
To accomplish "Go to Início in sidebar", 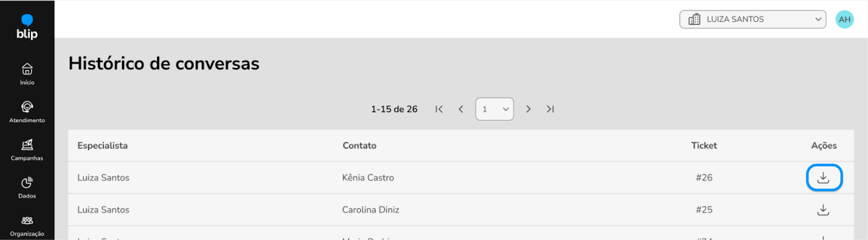I will coord(27,74).
